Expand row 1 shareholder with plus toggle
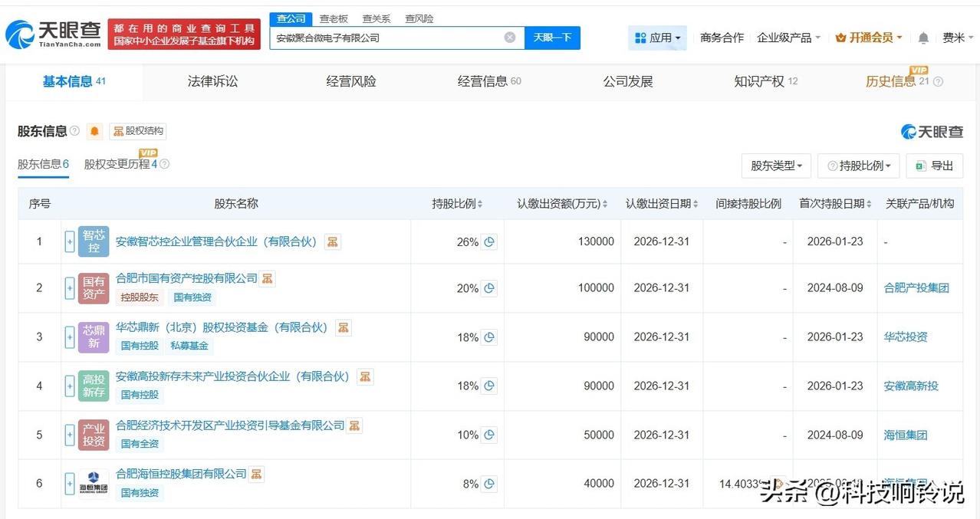Screen dimensions: 980x519 [x=70, y=241]
